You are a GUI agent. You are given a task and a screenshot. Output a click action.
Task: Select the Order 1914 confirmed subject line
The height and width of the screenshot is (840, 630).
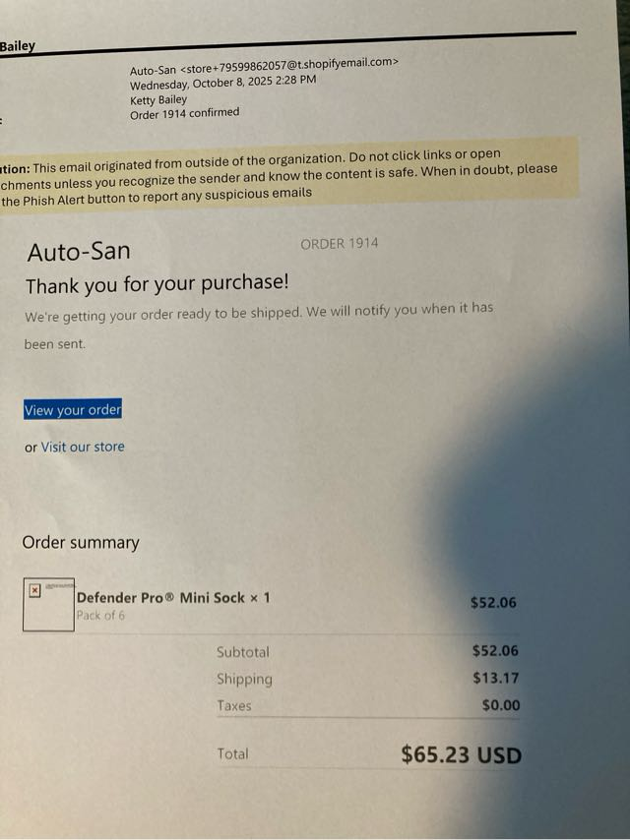(x=184, y=113)
